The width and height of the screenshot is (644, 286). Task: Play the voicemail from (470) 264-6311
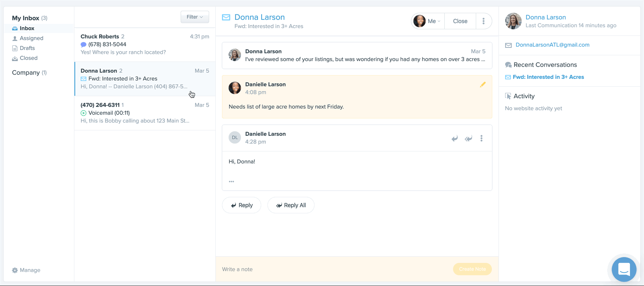pyautogui.click(x=83, y=113)
